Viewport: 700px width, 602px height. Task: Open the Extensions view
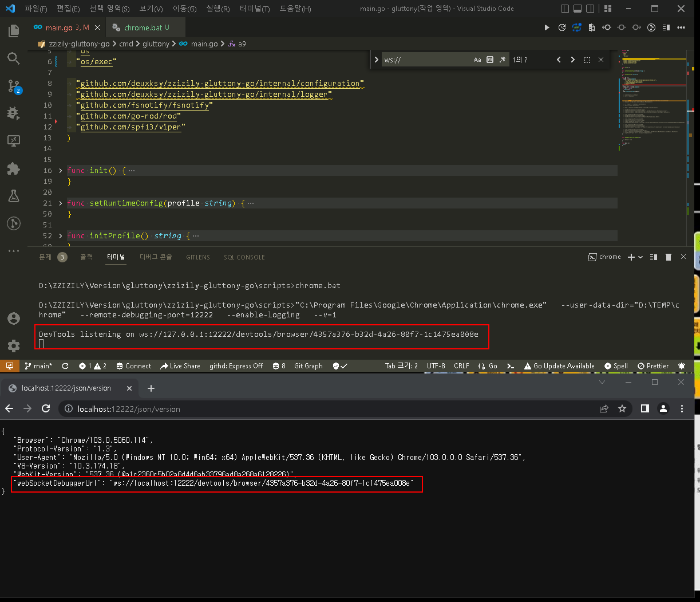click(x=14, y=168)
